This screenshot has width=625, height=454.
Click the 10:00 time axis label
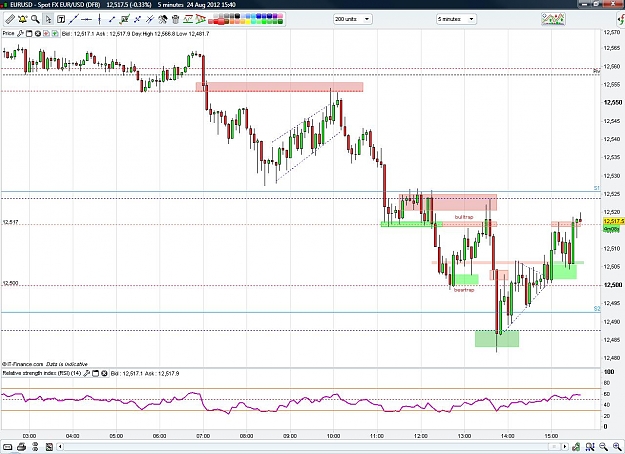tap(334, 436)
